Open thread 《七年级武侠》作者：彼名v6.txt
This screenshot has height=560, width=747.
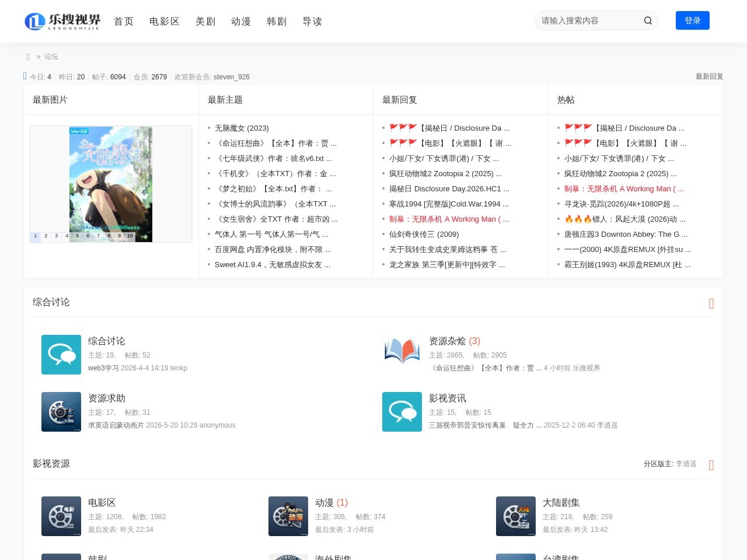(273, 158)
